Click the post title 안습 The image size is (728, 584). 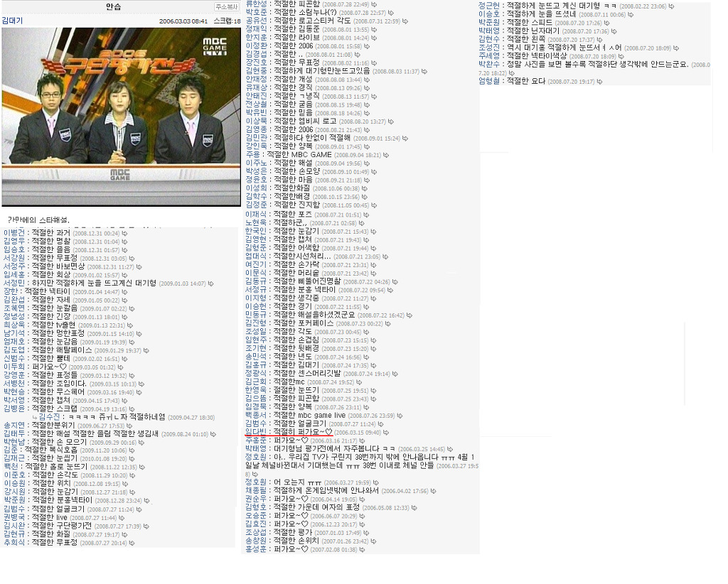[x=113, y=6]
